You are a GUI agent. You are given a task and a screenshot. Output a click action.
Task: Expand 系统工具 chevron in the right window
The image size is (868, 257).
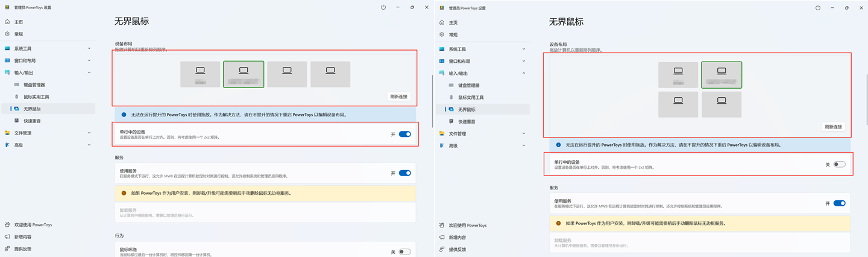(x=524, y=49)
